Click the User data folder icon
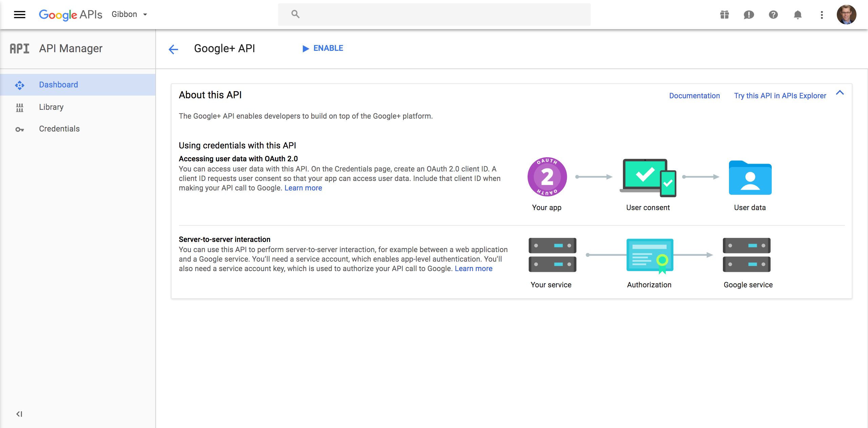This screenshot has height=428, width=868. tap(750, 178)
